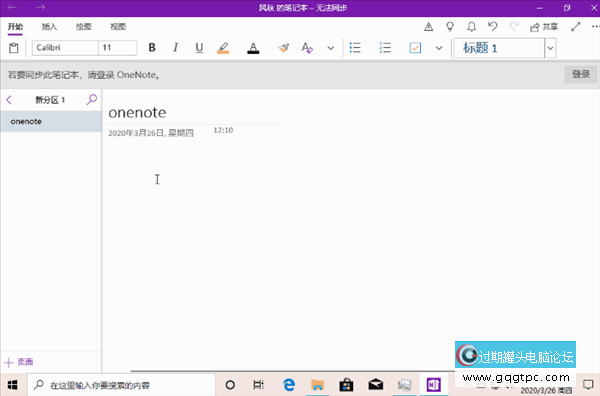Viewport: 600px width, 396px height.
Task: Add a to-do checkbox tag
Action: click(x=415, y=48)
